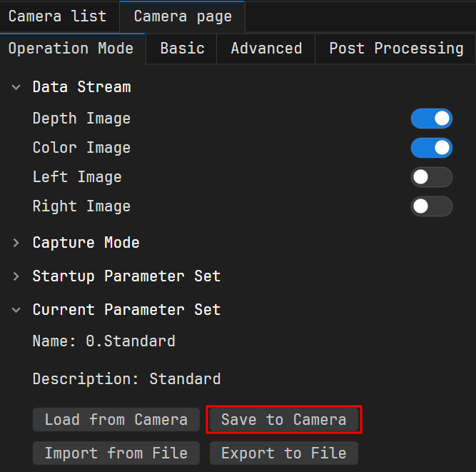Click Import from File
Image resolution: width=476 pixels, height=472 pixels.
click(116, 453)
